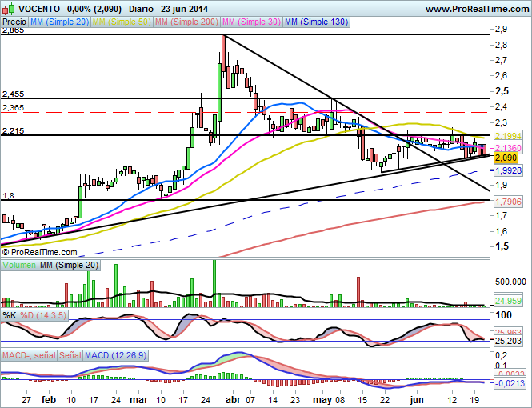
Task: Click the candlestick chart icon beside VOCENTO
Action: point(8,8)
